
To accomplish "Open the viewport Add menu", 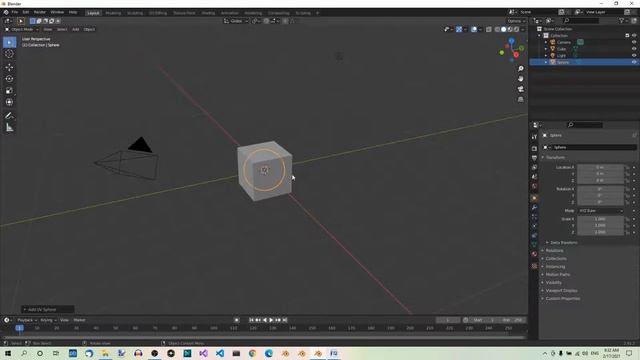I will tap(76, 29).
